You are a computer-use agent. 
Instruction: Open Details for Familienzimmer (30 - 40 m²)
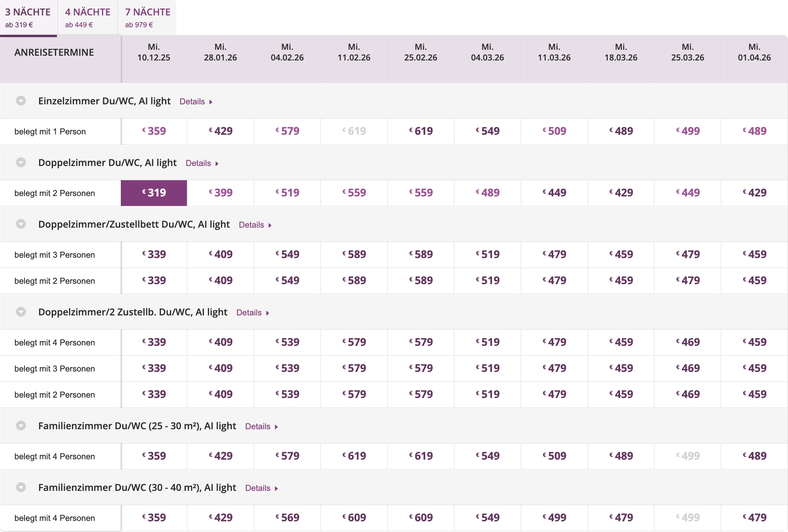point(261,488)
